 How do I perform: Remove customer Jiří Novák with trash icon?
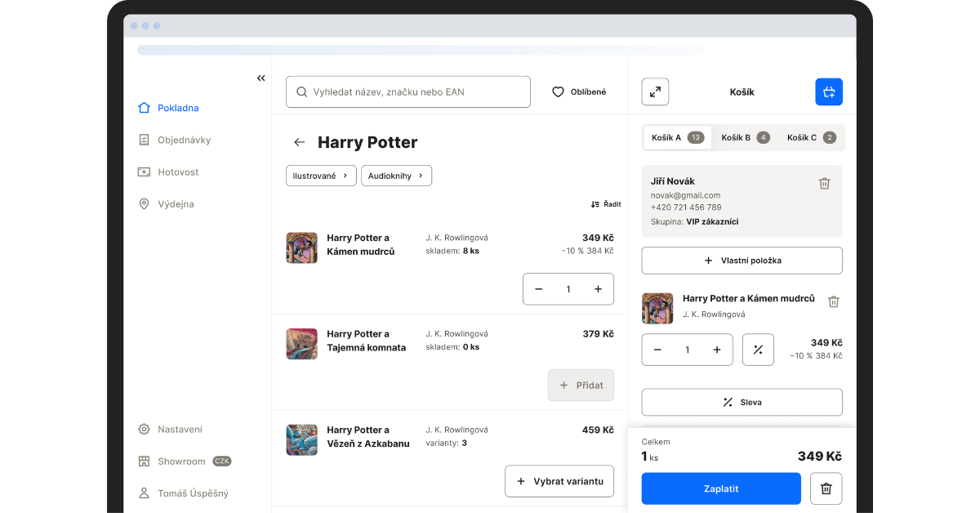pos(825,184)
